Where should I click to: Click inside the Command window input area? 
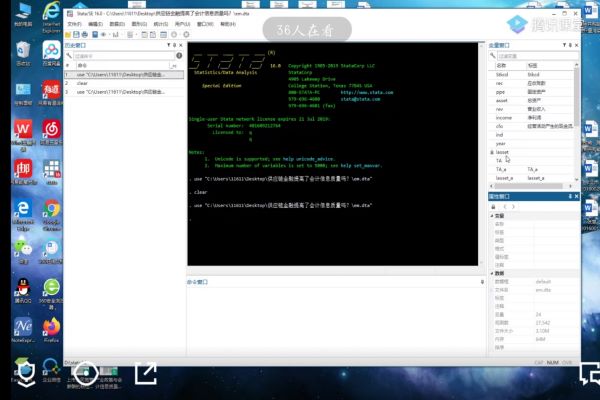(336, 322)
